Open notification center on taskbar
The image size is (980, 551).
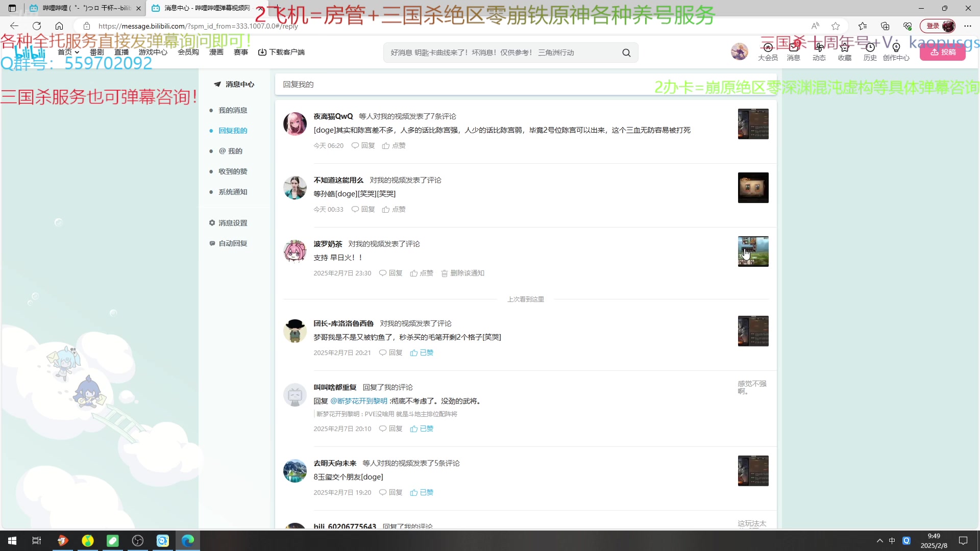(x=963, y=541)
